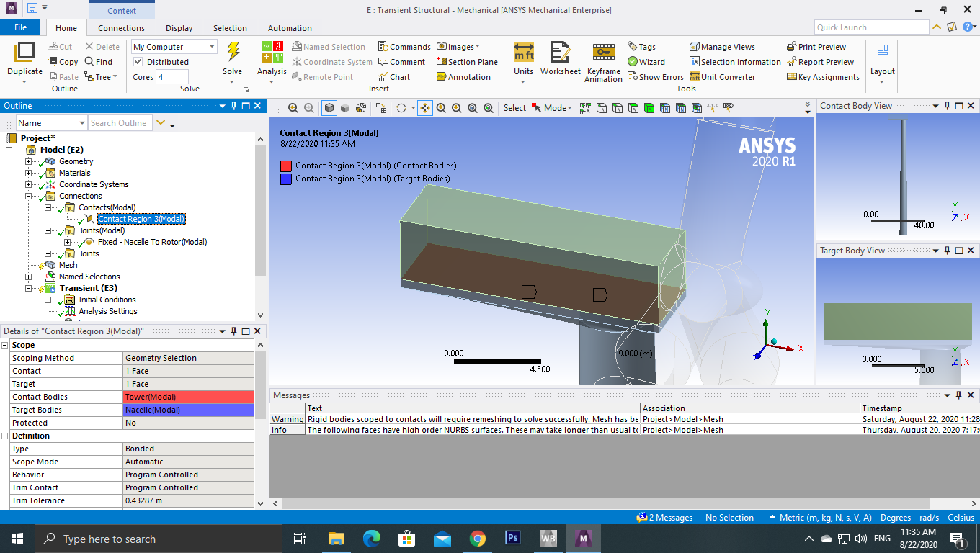Click the red Tower(Modal) Contact Bodies field
The width and height of the screenshot is (980, 553).
point(189,397)
